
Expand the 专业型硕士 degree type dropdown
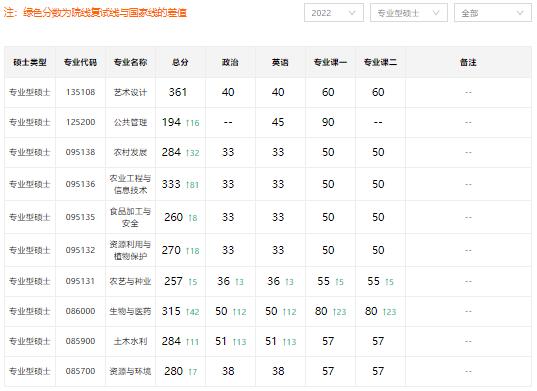click(409, 13)
